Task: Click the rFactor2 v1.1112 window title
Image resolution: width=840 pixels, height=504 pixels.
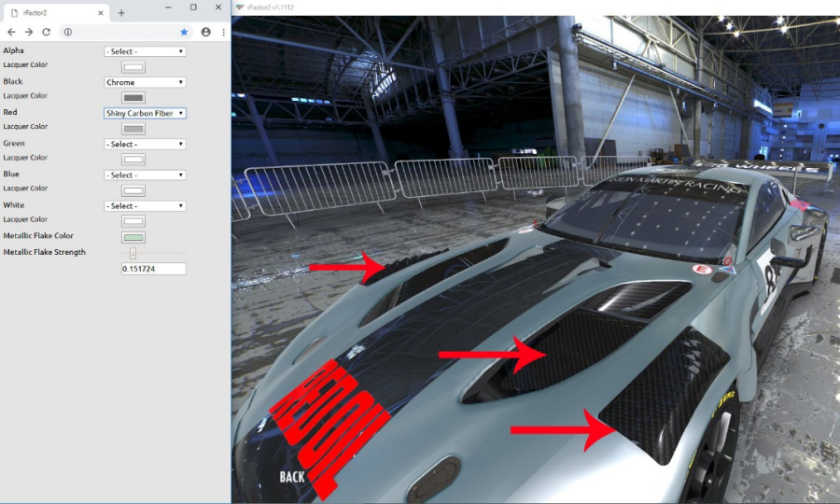Action: [271, 7]
